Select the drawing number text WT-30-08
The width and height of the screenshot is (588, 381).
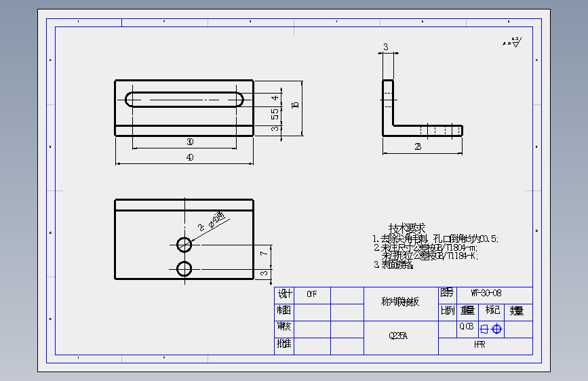[x=486, y=294]
